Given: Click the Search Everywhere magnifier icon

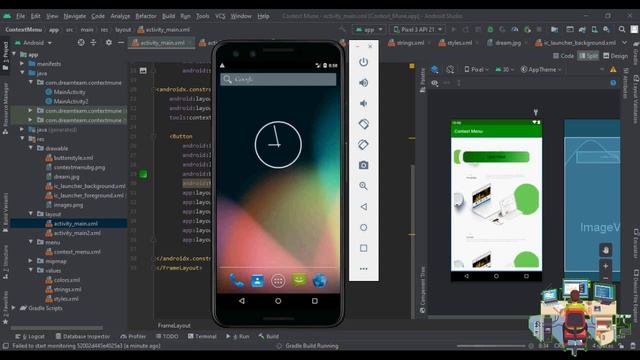Looking at the screenshot, I should click(x=622, y=29).
